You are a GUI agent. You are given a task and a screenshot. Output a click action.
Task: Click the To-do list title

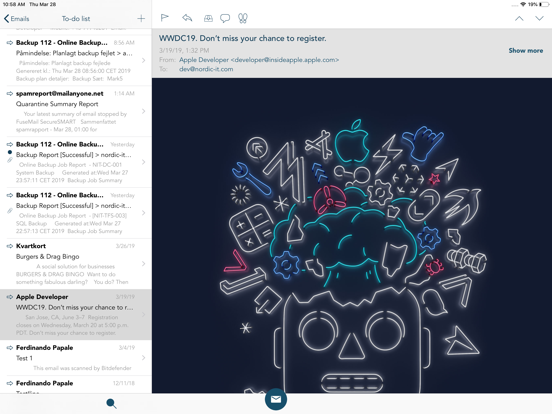[76, 19]
